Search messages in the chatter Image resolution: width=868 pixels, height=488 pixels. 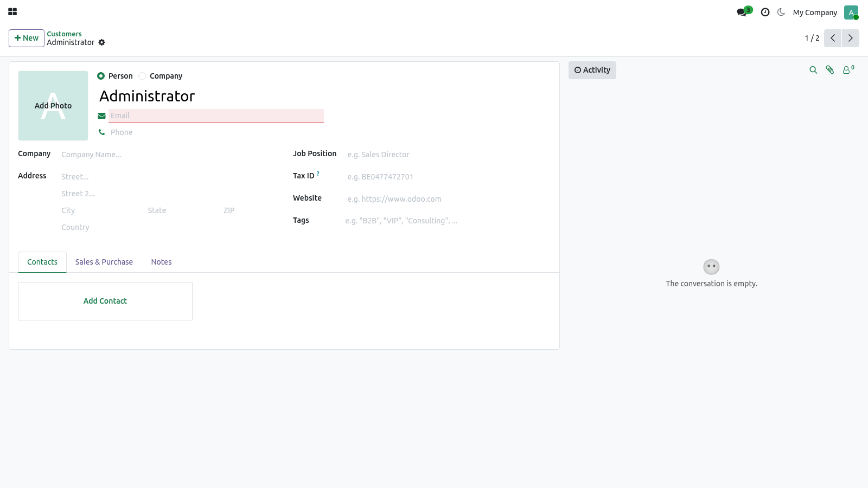[813, 70]
